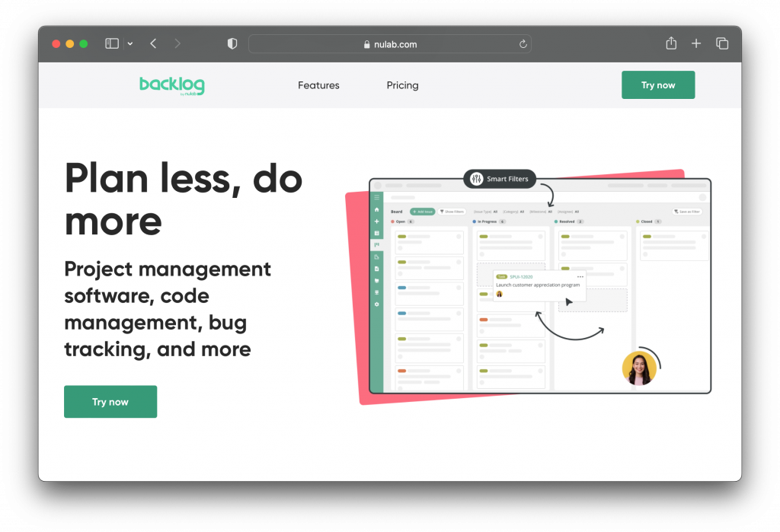Click the lock icon beside nulab.com

366,44
